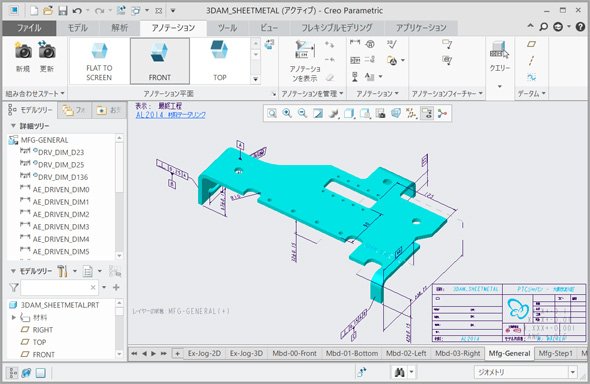
Task: Toggle the model tree display in status bar
Action: pos(13,373)
